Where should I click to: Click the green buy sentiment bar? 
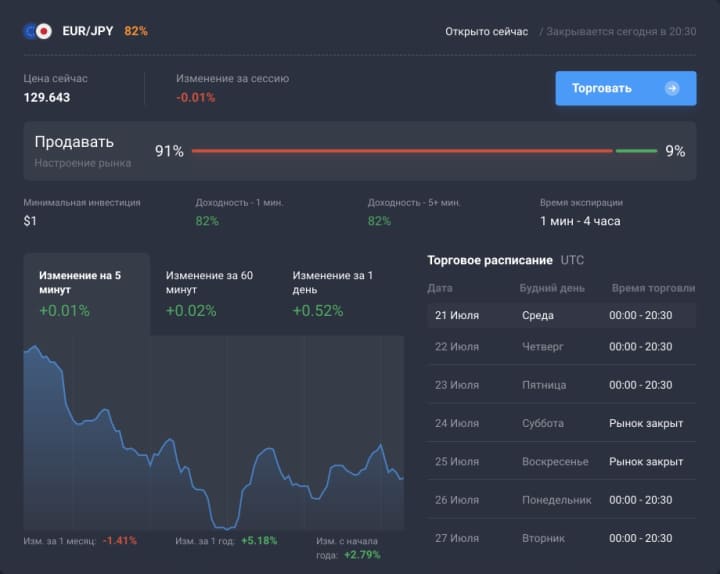point(636,151)
